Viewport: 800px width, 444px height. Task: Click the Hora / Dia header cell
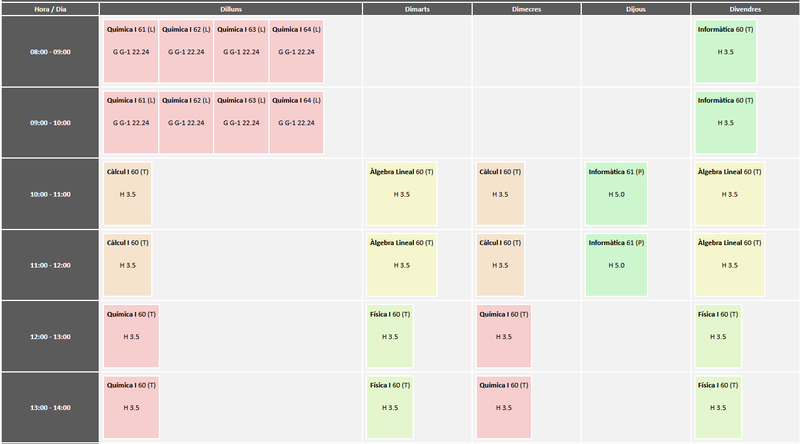(x=50, y=9)
